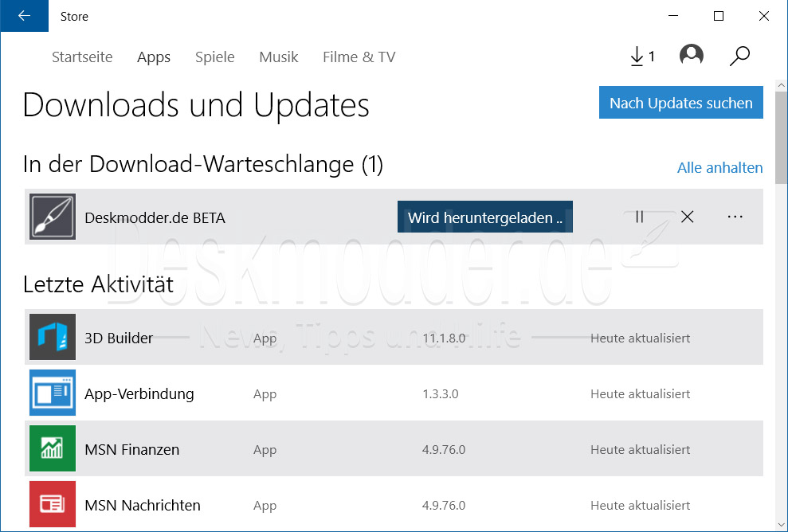Click version 11.1.8.0 of 3D Builder
This screenshot has height=532, width=788.
click(x=444, y=338)
